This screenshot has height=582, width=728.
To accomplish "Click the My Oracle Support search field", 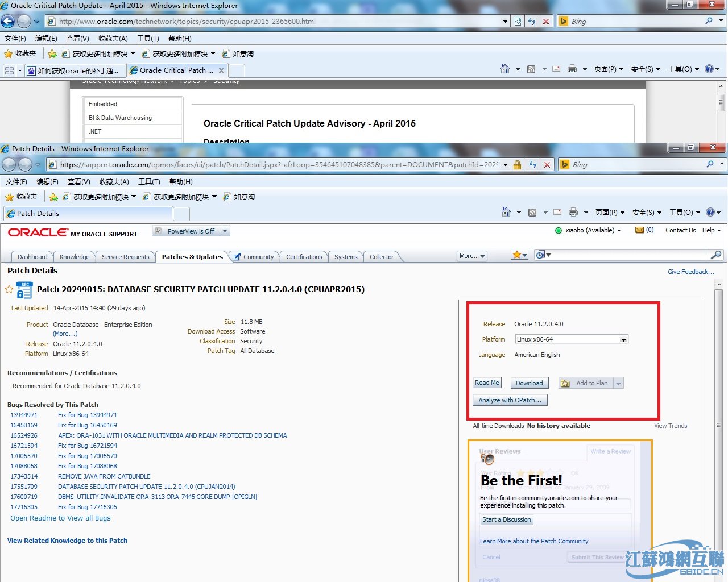I will 630,255.
